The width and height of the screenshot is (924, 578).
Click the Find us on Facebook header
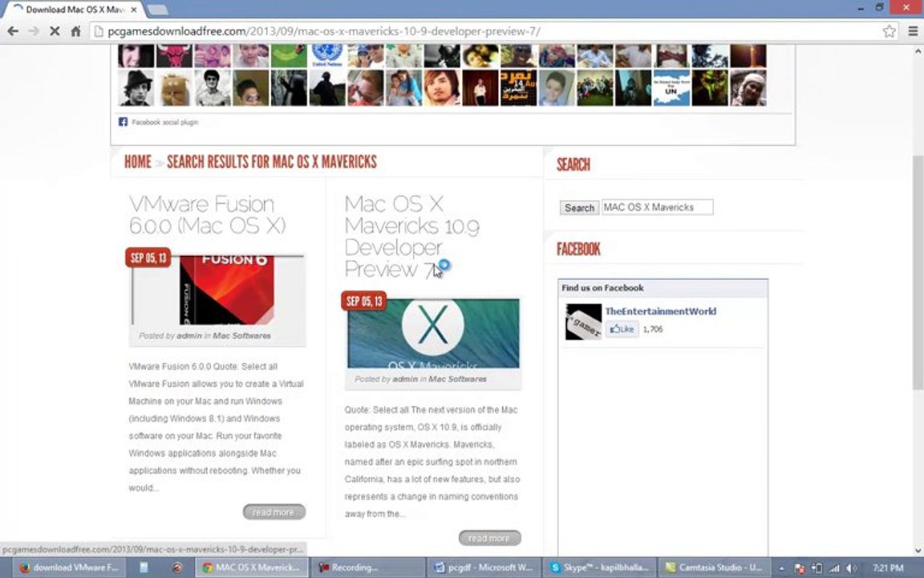click(602, 288)
